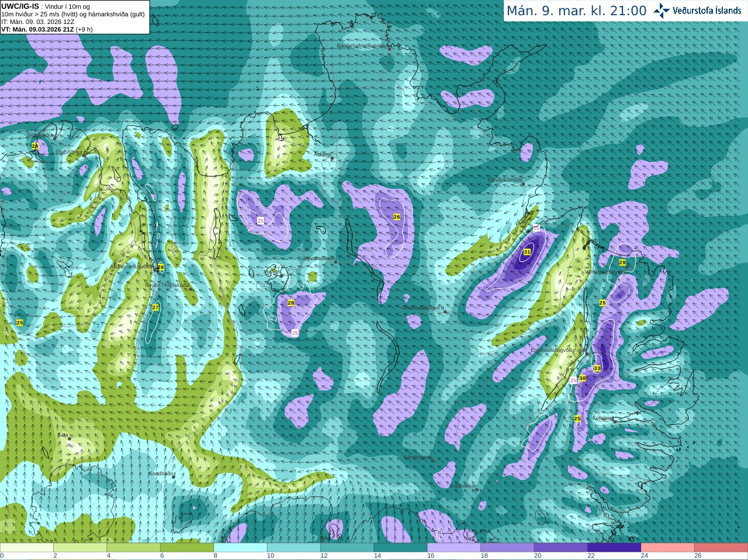This screenshot has width=748, height=560.
Task: Select the 12–14 m/s teal scale swatch
Action: coord(347,548)
